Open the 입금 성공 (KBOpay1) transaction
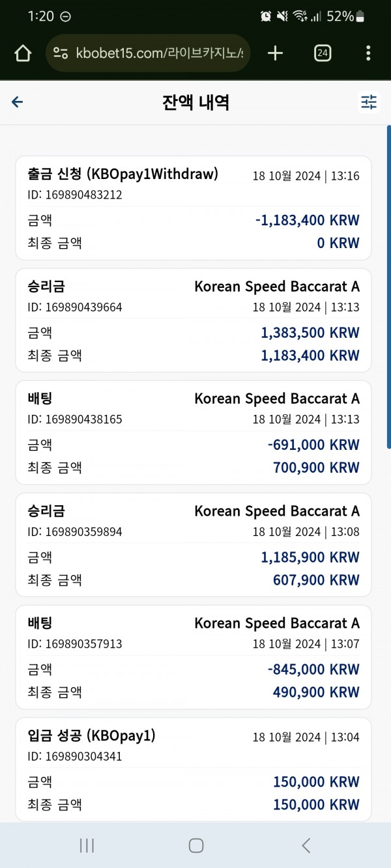This screenshot has height=868, width=391. [194, 769]
